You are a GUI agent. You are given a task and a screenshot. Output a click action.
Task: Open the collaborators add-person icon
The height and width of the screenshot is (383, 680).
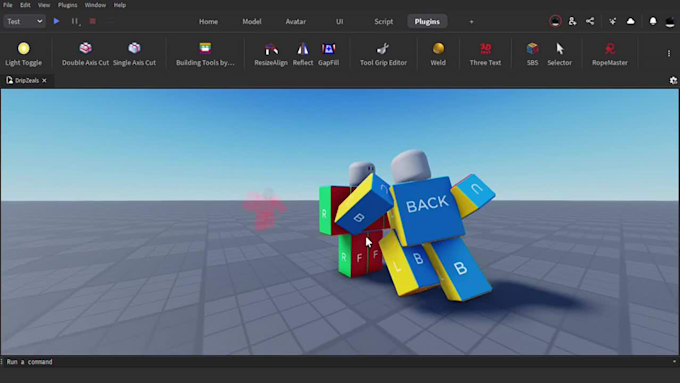pos(572,21)
